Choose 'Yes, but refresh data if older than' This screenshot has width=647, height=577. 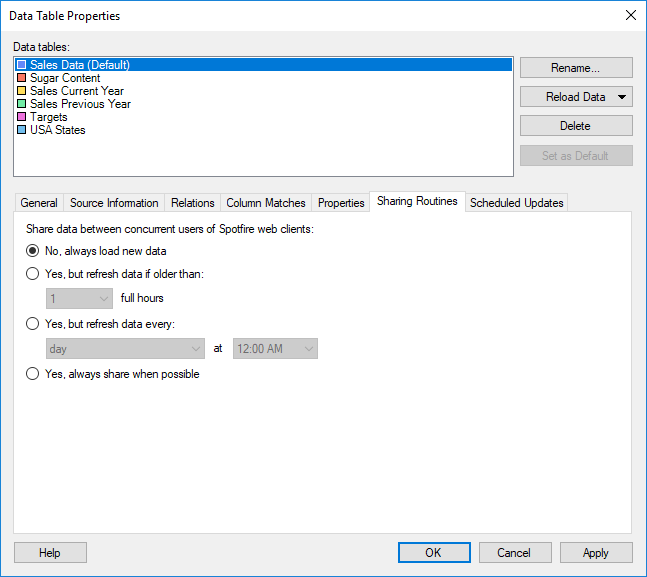tap(115, 274)
